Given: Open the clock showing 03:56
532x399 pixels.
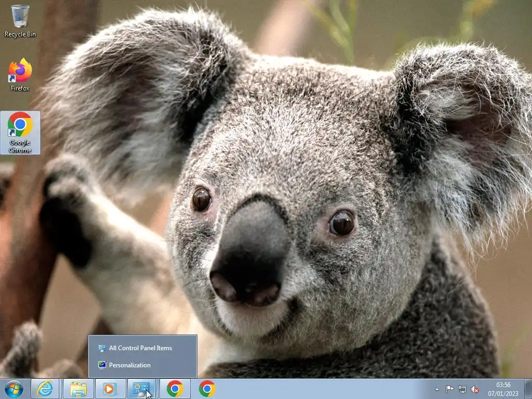Looking at the screenshot, I should tap(503, 389).
